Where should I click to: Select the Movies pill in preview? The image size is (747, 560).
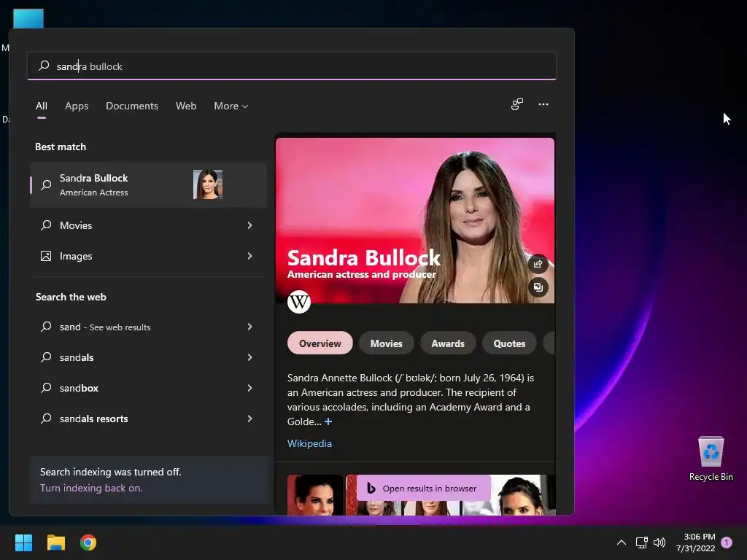click(x=387, y=343)
